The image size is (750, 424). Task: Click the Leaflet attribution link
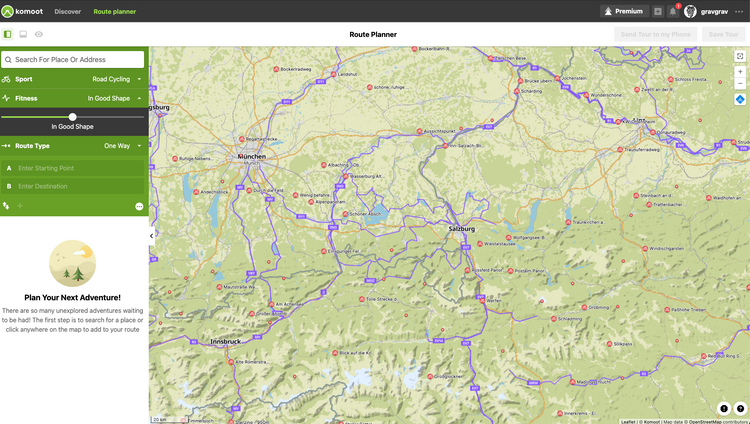click(628, 422)
